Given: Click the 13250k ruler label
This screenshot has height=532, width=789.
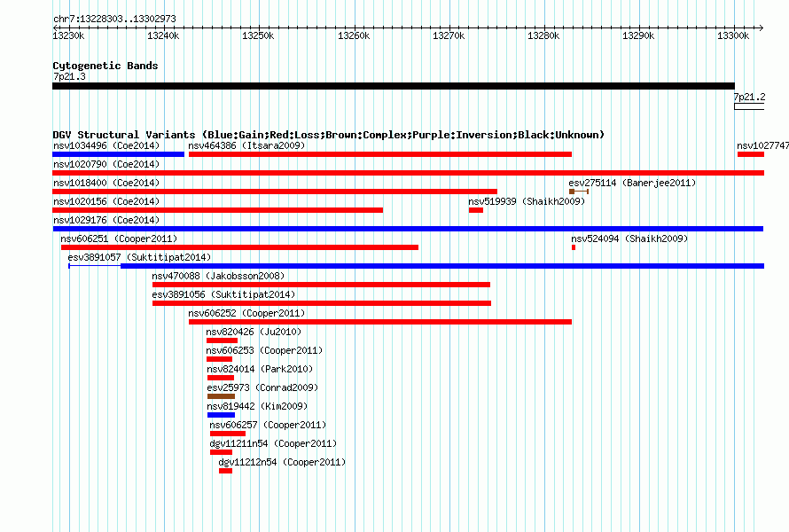Looking at the screenshot, I should [258, 35].
